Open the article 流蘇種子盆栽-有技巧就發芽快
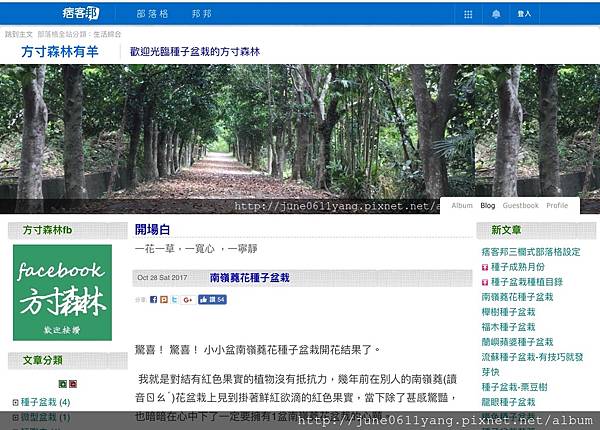Screen dimensions: 600x430 coord(532,364)
